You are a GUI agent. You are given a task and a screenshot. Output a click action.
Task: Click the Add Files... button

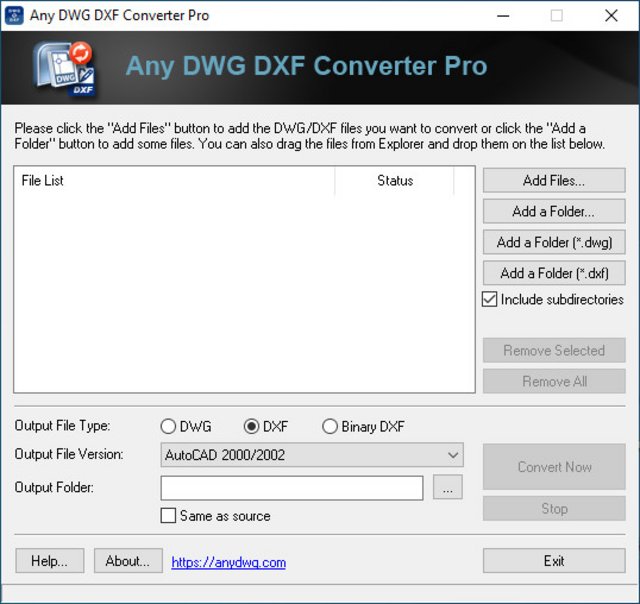[x=554, y=180]
